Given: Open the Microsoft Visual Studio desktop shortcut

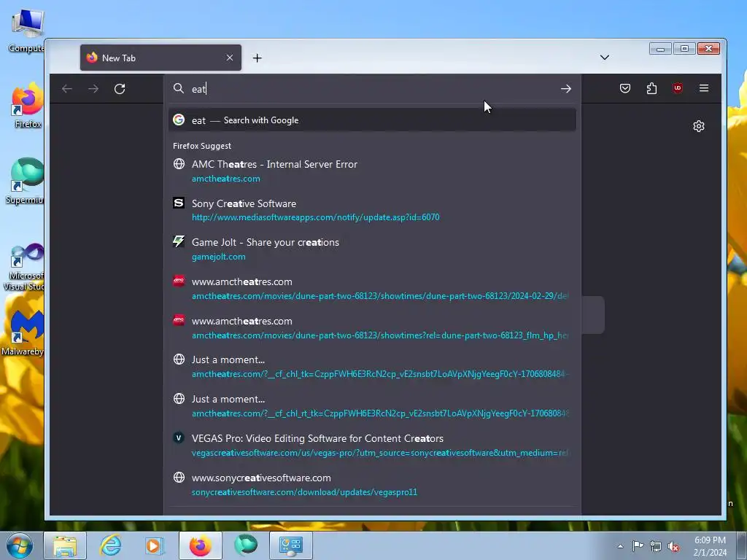Looking at the screenshot, I should tap(25, 267).
